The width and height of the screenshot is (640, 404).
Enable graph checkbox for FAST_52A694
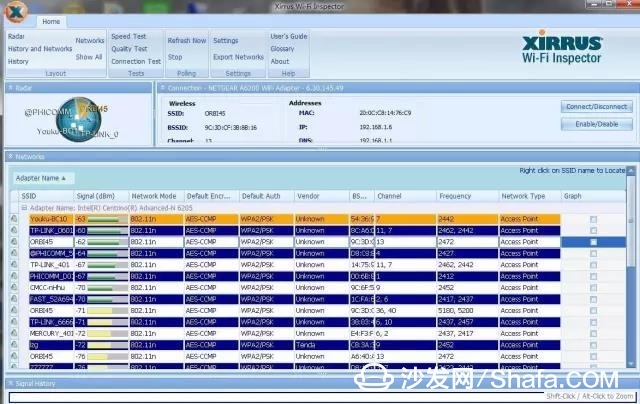point(593,299)
